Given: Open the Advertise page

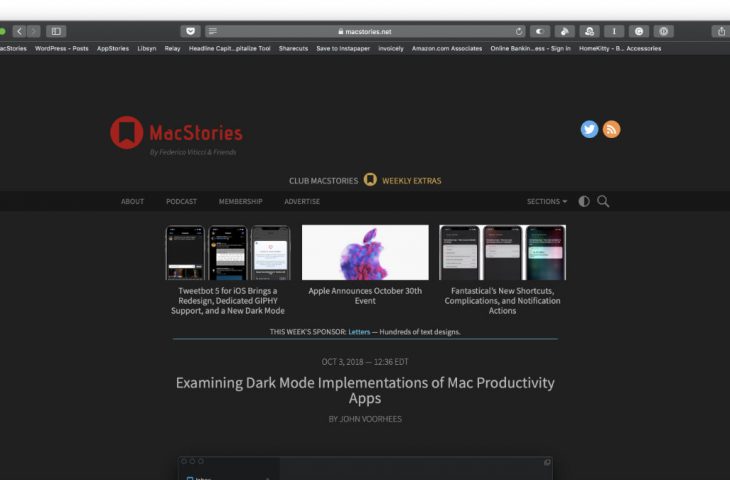Looking at the screenshot, I should (x=302, y=201).
